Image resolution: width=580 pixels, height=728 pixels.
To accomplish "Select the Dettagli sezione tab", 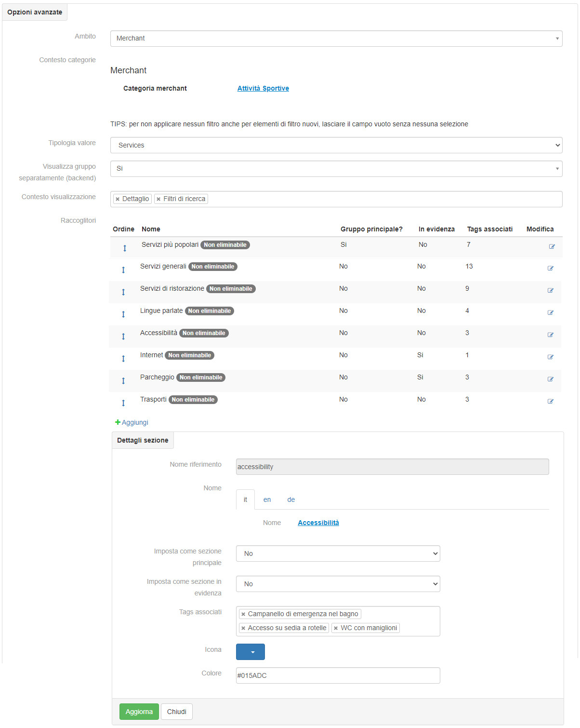I will coord(143,440).
